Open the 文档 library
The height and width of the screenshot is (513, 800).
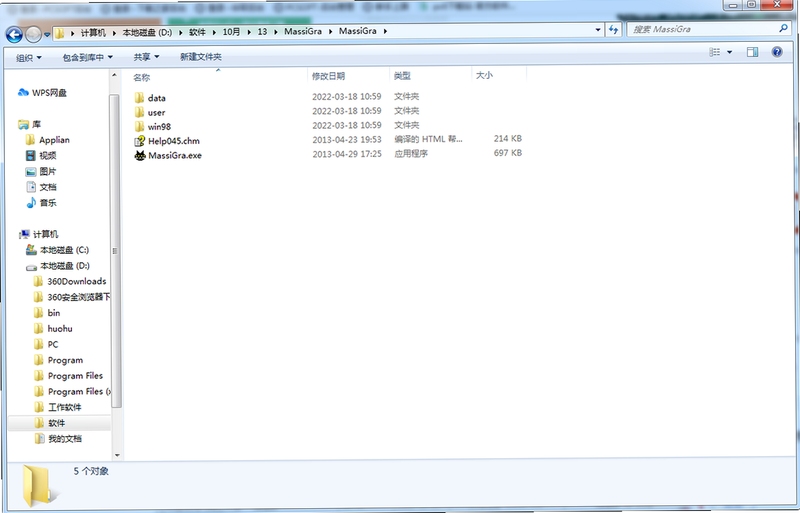(41, 187)
